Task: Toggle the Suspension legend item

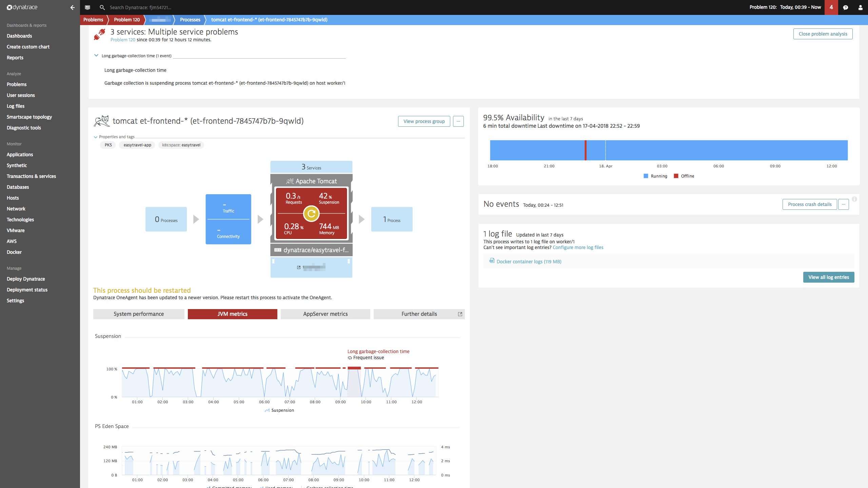Action: pos(279,410)
